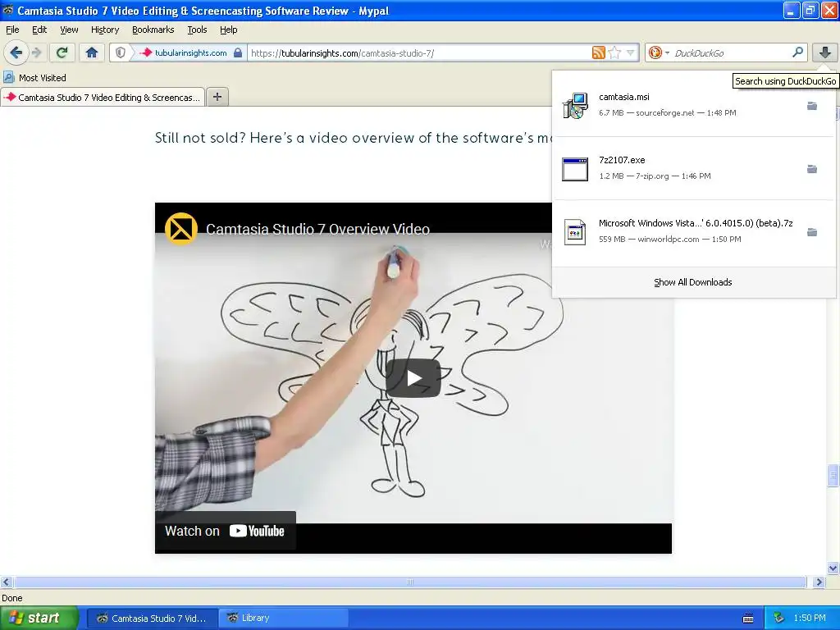
Task: Click the horizontal scrollbar right arrow
Action: pos(819,582)
